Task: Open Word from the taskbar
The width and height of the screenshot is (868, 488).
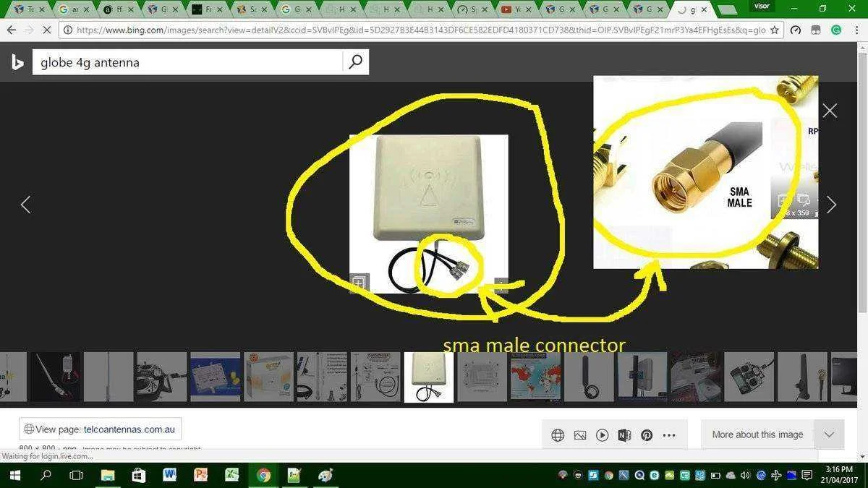Action: (170, 475)
